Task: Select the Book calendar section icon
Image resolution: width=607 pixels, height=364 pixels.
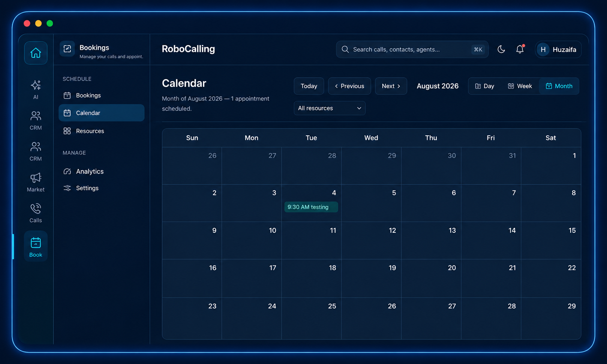Action: [36, 246]
